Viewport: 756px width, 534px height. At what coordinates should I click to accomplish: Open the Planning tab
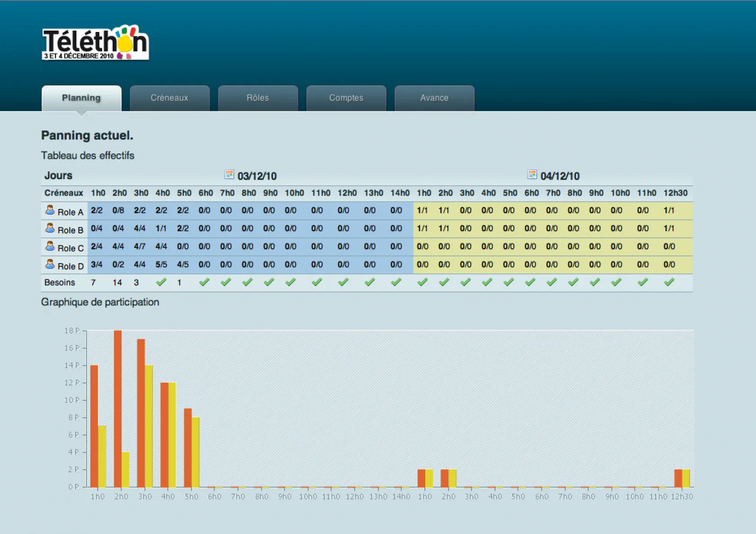pyautogui.click(x=81, y=98)
